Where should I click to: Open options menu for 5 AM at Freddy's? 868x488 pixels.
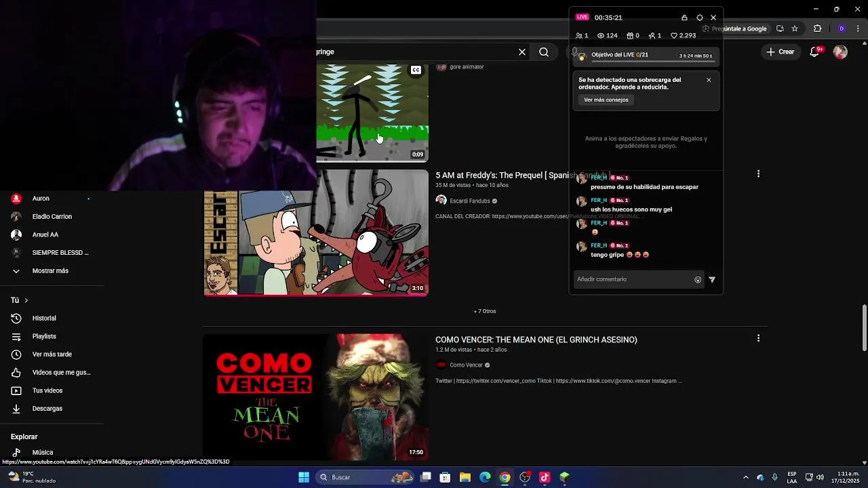(x=758, y=174)
